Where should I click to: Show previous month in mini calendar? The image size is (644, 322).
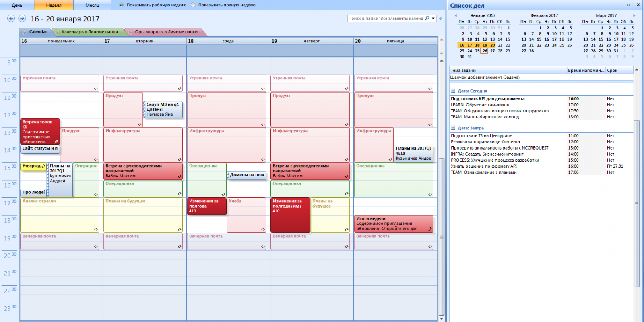pos(456,16)
